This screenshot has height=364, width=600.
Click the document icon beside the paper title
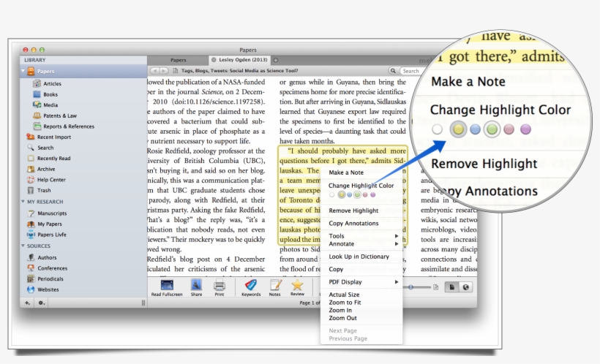tap(176, 71)
